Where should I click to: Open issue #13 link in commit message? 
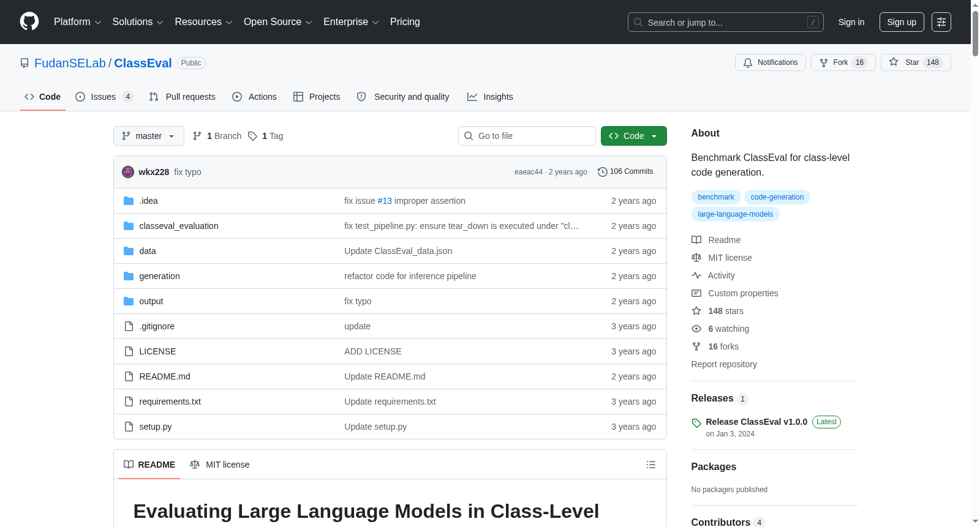point(385,201)
